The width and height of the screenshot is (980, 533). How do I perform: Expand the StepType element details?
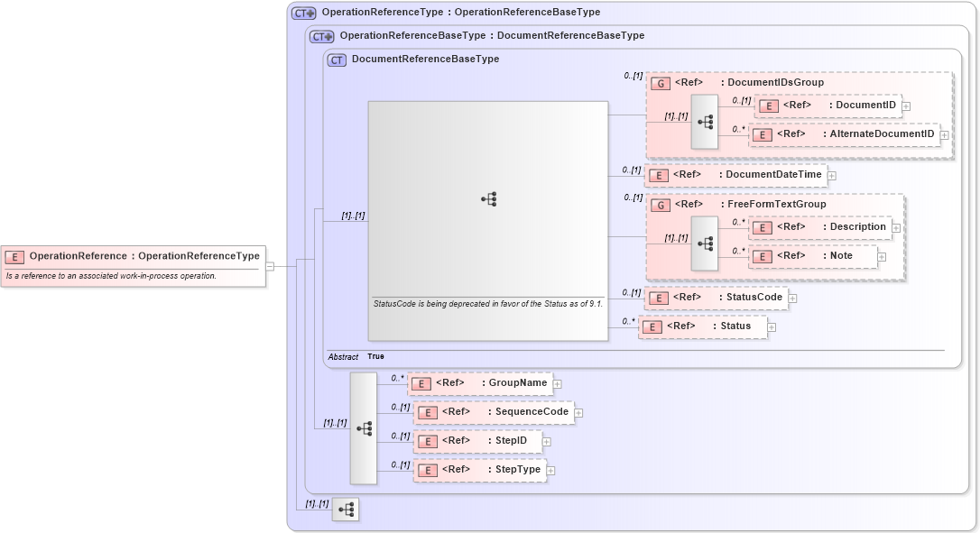pyautogui.click(x=550, y=470)
